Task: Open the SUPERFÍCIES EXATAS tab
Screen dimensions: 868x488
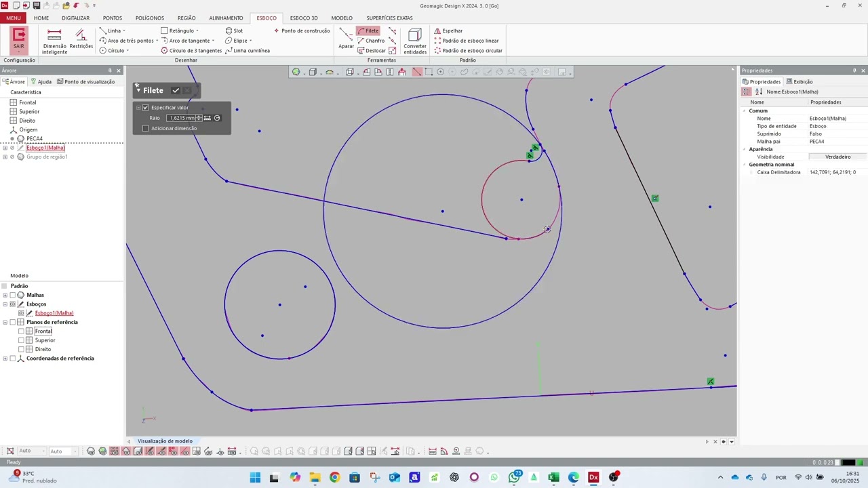Action: tap(389, 18)
